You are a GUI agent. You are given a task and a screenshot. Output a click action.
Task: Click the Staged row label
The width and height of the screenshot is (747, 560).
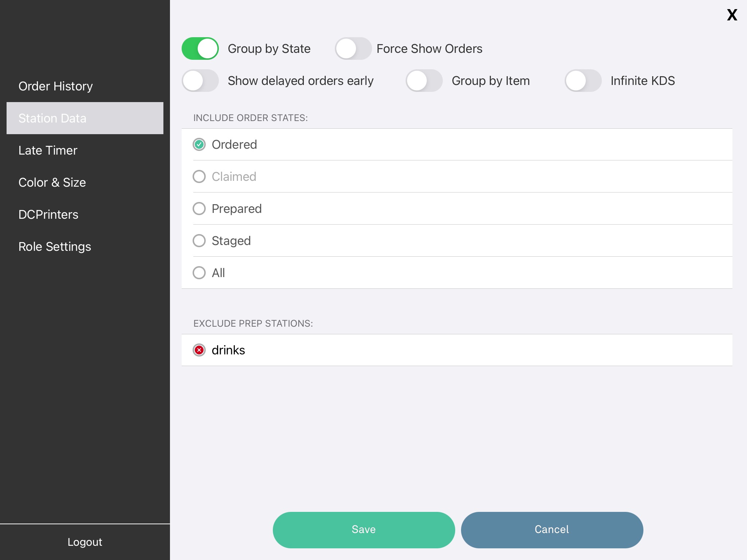pos(231,241)
